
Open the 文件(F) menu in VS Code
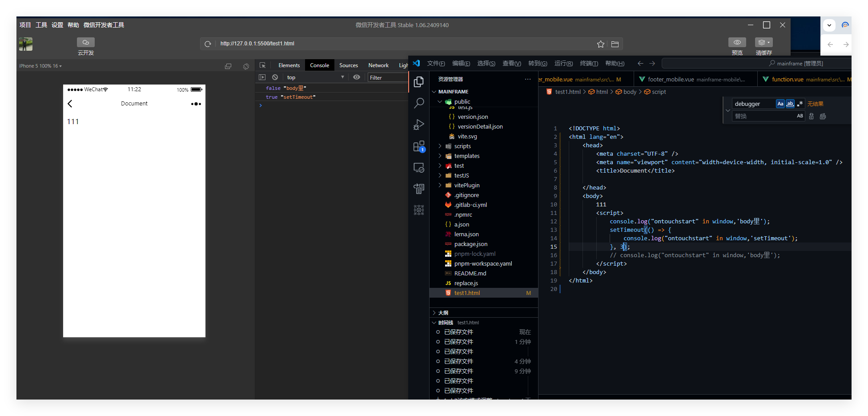(x=436, y=64)
